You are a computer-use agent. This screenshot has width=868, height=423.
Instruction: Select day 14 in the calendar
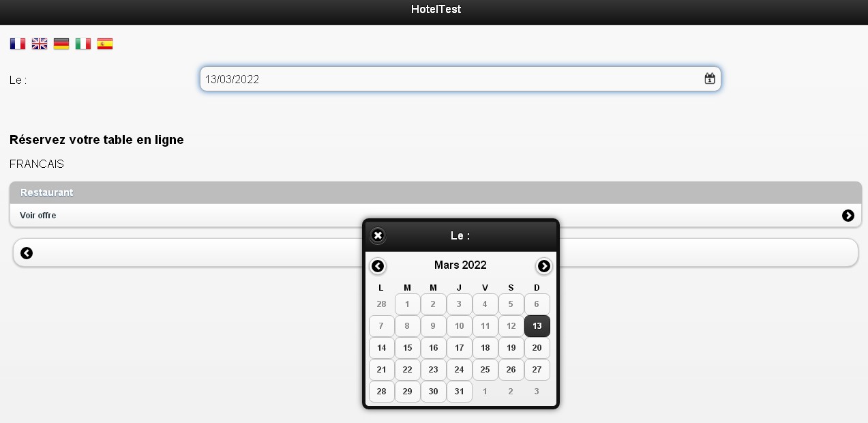click(382, 348)
